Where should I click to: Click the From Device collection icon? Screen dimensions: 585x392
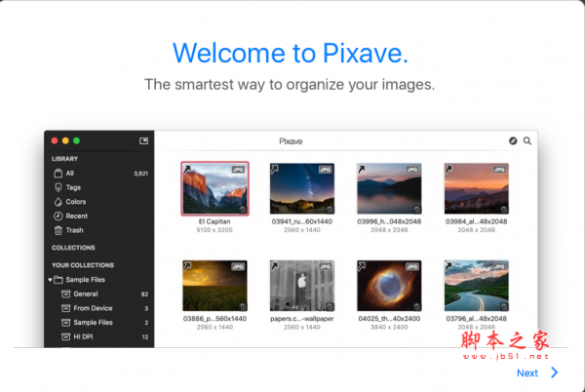coord(65,308)
